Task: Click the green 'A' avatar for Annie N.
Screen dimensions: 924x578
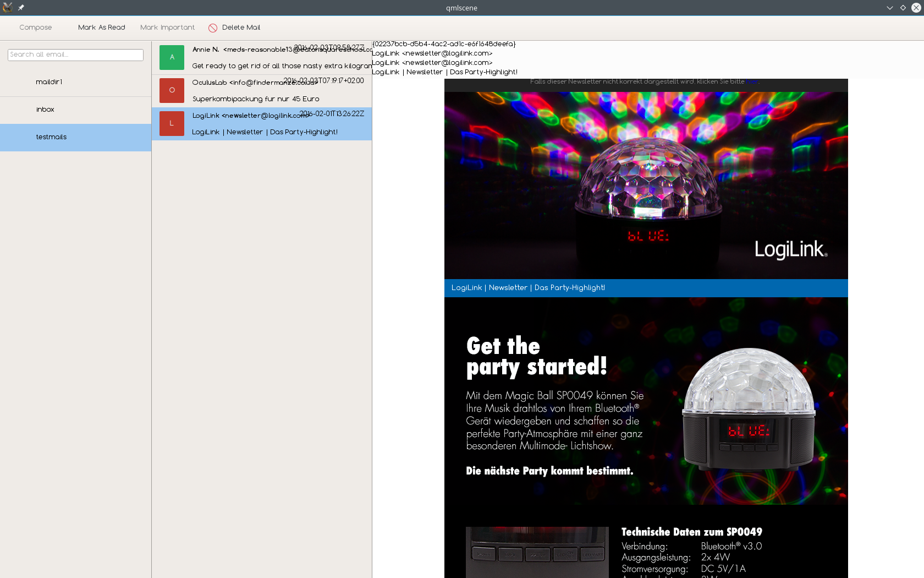Action: (172, 57)
